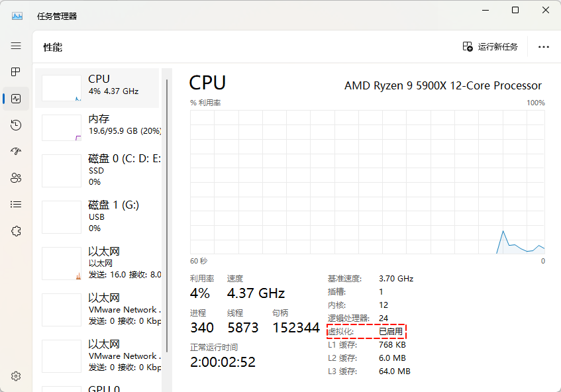Switch to the Users page

17,177
